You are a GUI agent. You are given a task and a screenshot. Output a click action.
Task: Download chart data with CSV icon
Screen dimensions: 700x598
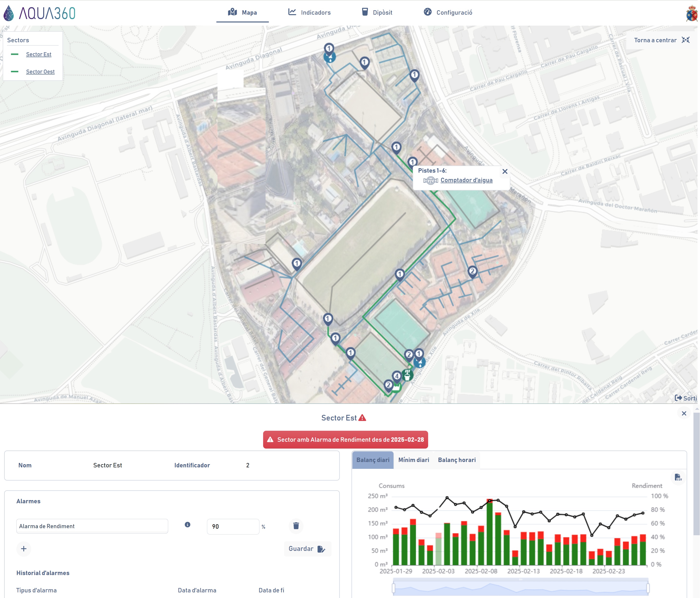pyautogui.click(x=678, y=477)
